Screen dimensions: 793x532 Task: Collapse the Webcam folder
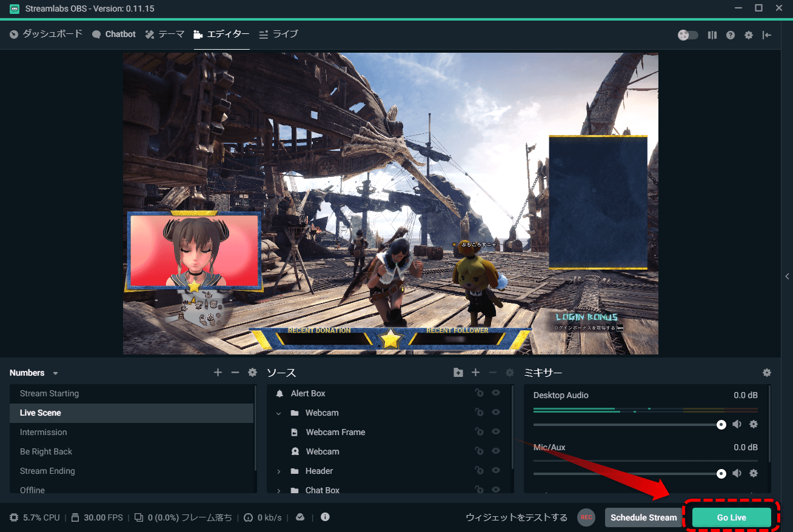[x=279, y=413]
